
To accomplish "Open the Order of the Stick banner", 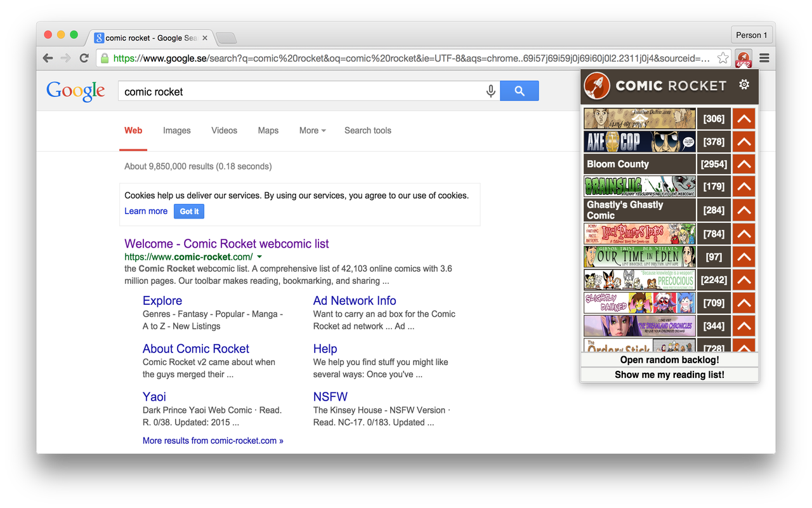I will pos(639,345).
